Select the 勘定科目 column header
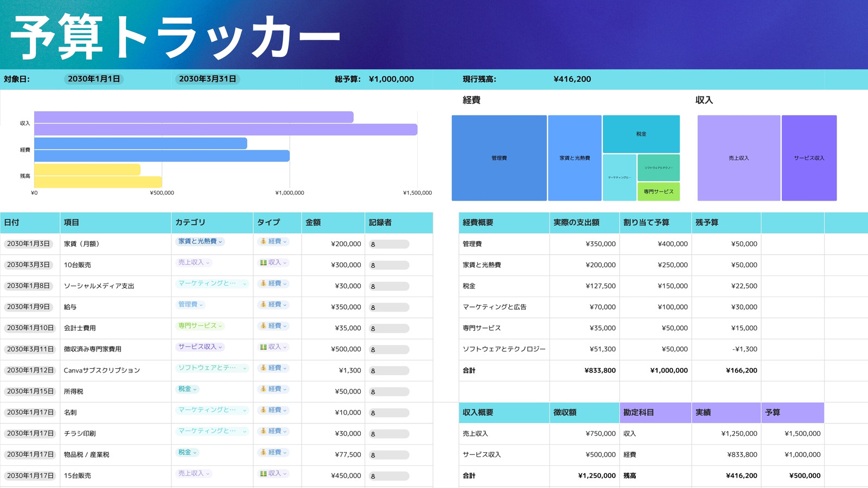The width and height of the screenshot is (868, 488). pos(655,413)
